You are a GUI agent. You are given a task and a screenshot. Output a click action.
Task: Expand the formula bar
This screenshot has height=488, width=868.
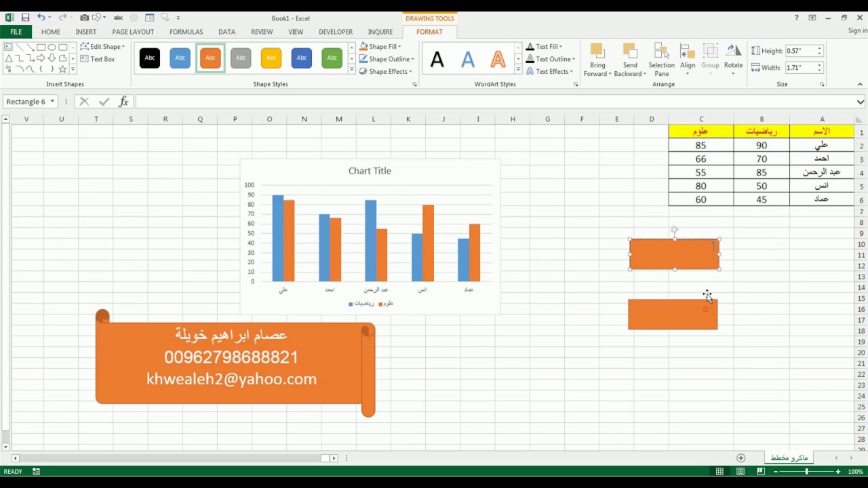point(861,102)
